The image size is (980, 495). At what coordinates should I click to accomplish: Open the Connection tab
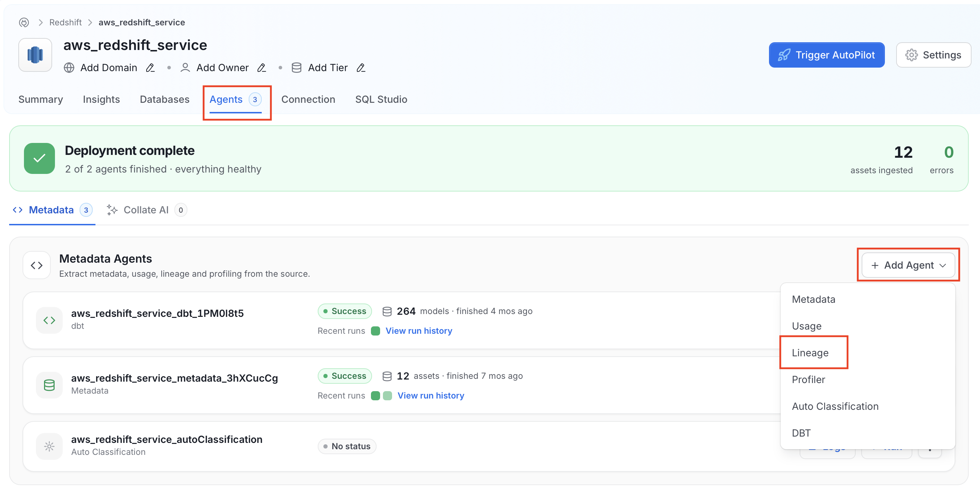[x=308, y=99]
